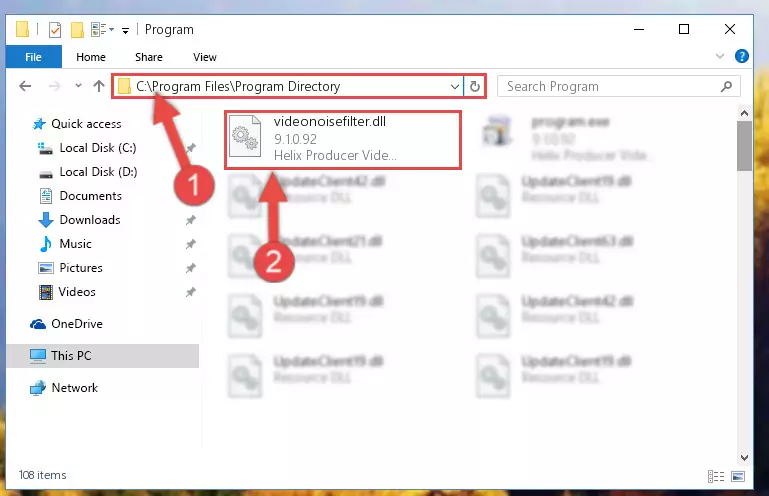This screenshot has height=496, width=769.
Task: Click the folder icon in the title bar
Action: (22, 29)
